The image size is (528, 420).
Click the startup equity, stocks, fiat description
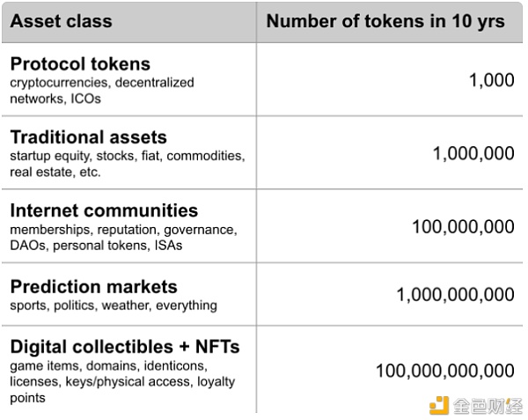coord(128,164)
